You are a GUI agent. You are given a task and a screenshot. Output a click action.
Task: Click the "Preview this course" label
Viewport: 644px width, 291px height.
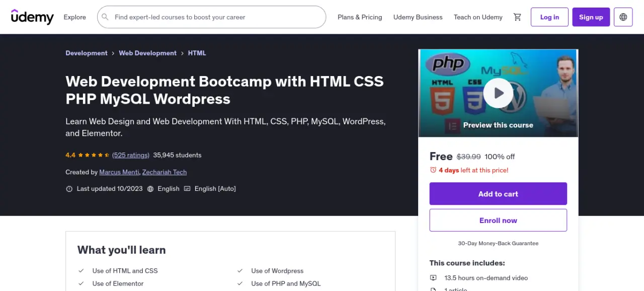coord(498,125)
